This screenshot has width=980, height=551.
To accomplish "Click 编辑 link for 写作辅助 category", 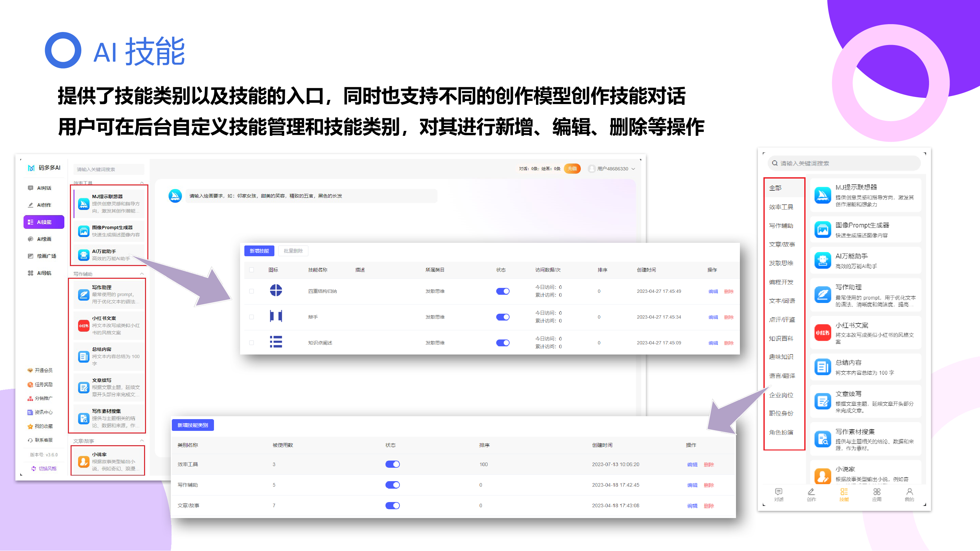I will point(692,485).
